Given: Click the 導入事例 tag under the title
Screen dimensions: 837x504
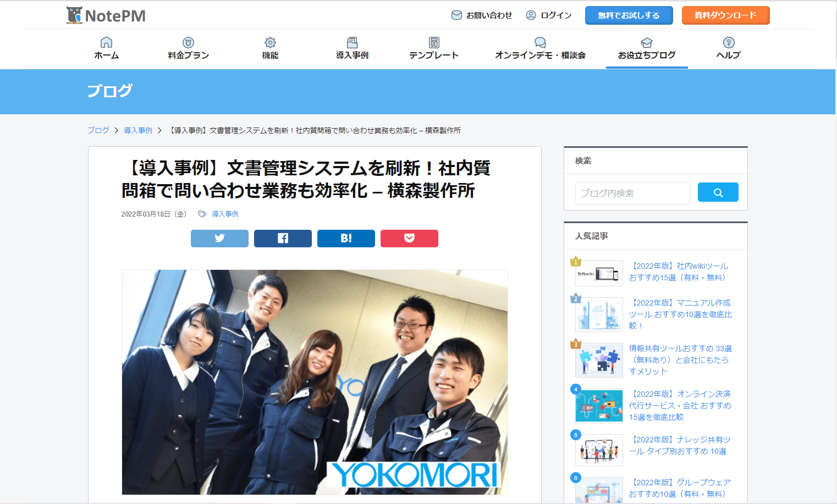Looking at the screenshot, I should [225, 214].
